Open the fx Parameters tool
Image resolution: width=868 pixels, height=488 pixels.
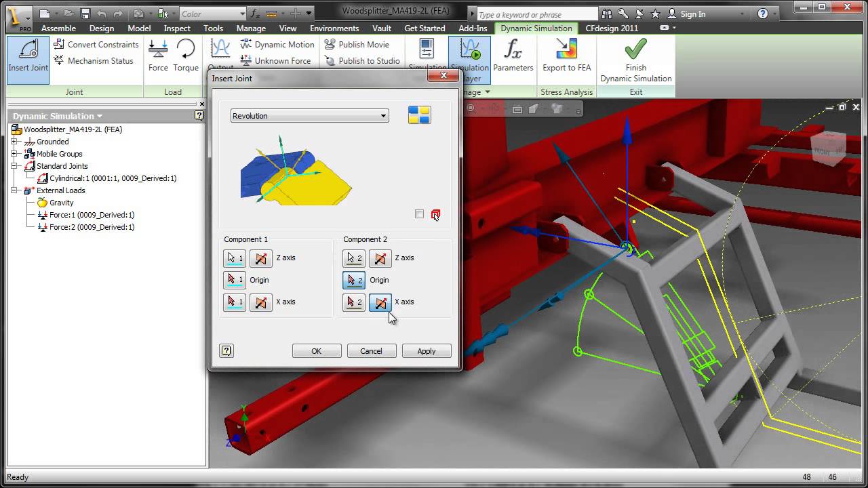coord(513,56)
